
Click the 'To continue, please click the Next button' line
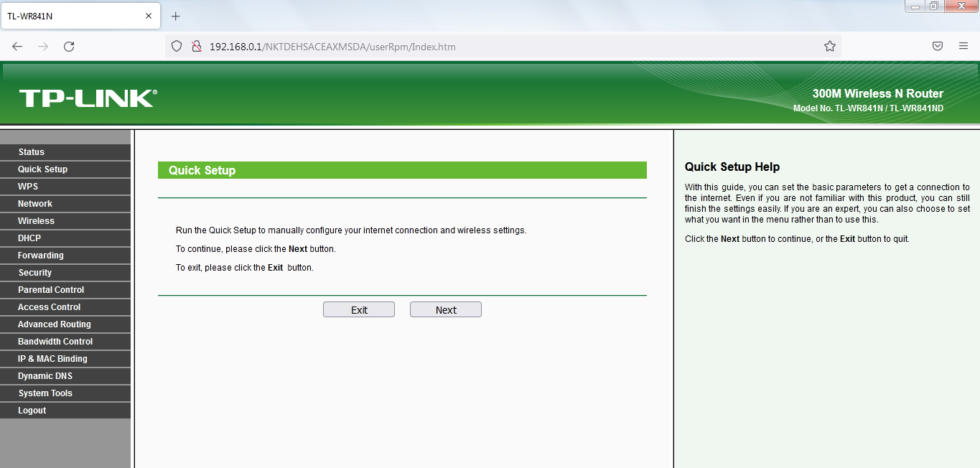click(x=256, y=249)
